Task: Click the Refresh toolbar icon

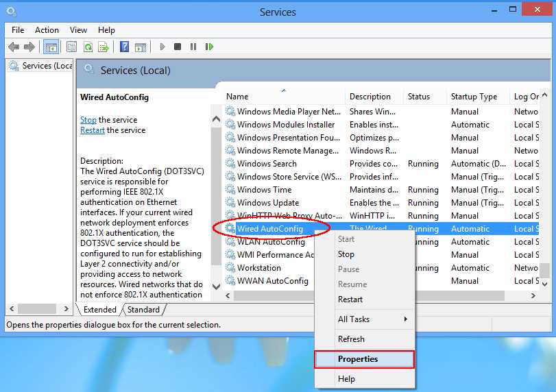Action: tap(88, 47)
